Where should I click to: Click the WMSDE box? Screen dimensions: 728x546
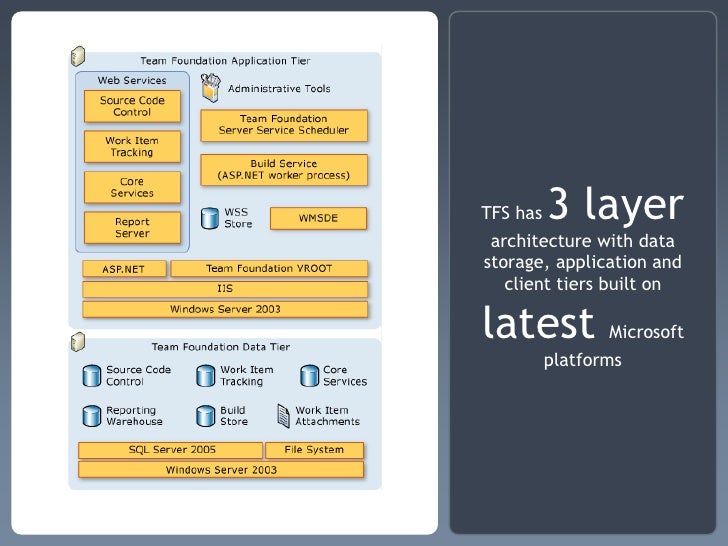318,218
